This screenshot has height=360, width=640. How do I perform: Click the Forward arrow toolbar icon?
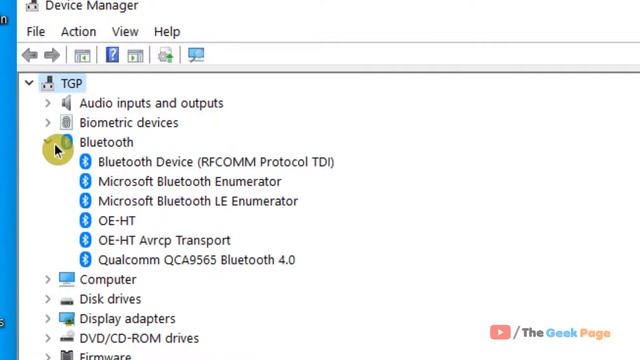click(52, 55)
